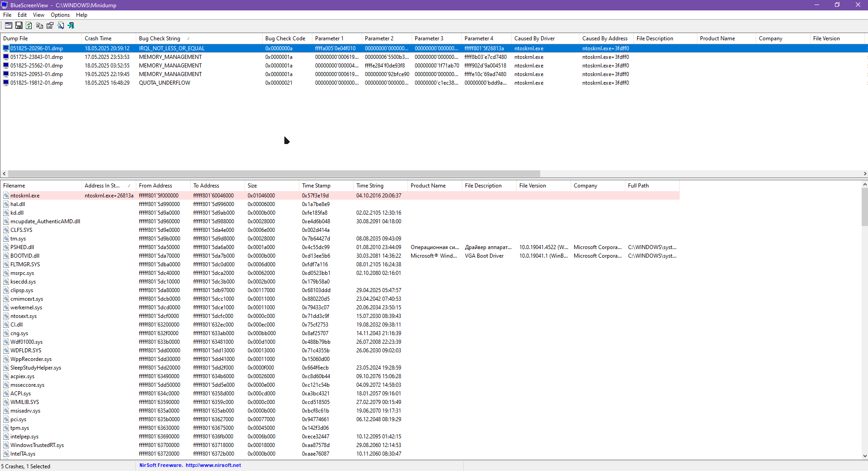Click the Find magnifier toolbar icon
868x471 pixels.
point(61,25)
